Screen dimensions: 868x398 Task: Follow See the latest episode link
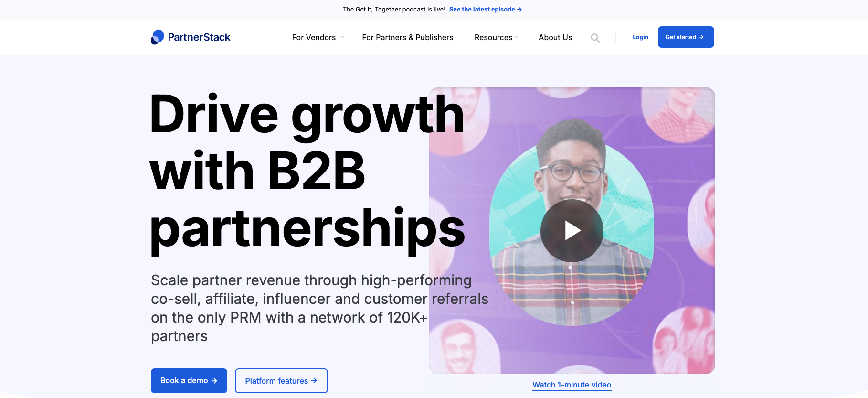pos(486,10)
